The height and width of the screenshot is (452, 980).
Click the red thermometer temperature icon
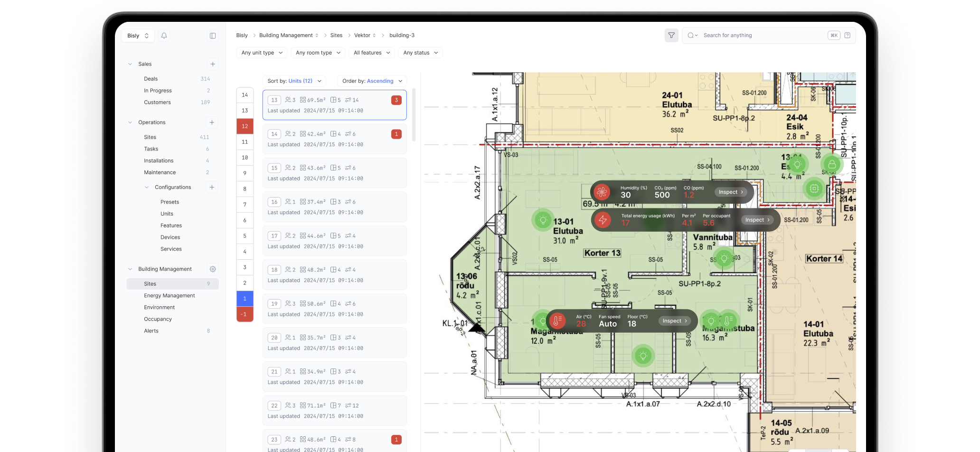point(557,321)
